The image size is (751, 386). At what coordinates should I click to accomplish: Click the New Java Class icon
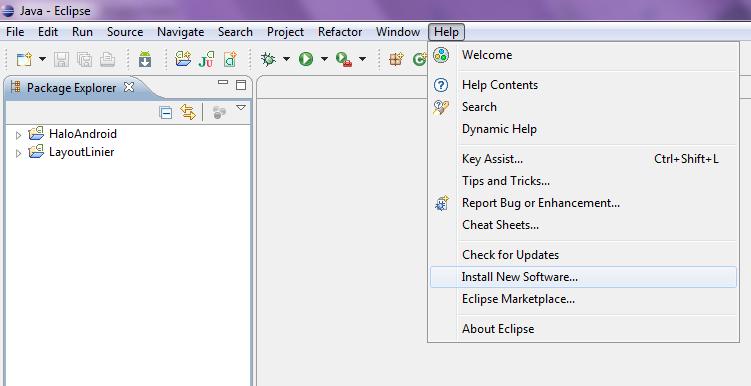420,59
